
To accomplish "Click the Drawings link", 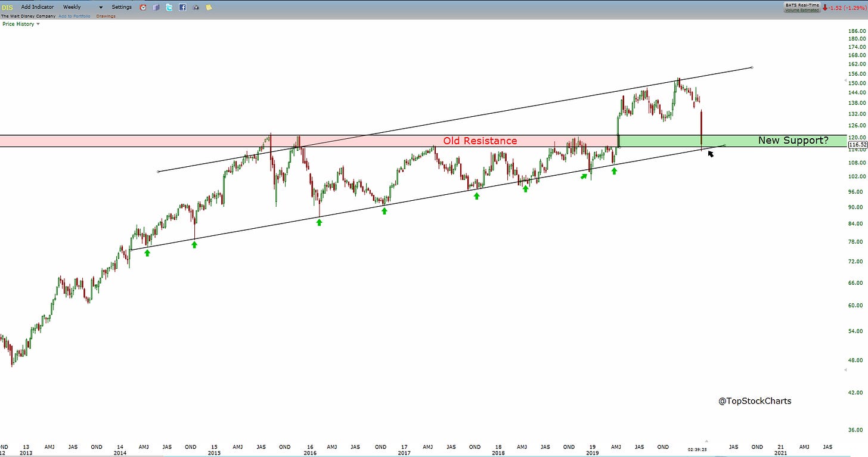I will [x=106, y=16].
